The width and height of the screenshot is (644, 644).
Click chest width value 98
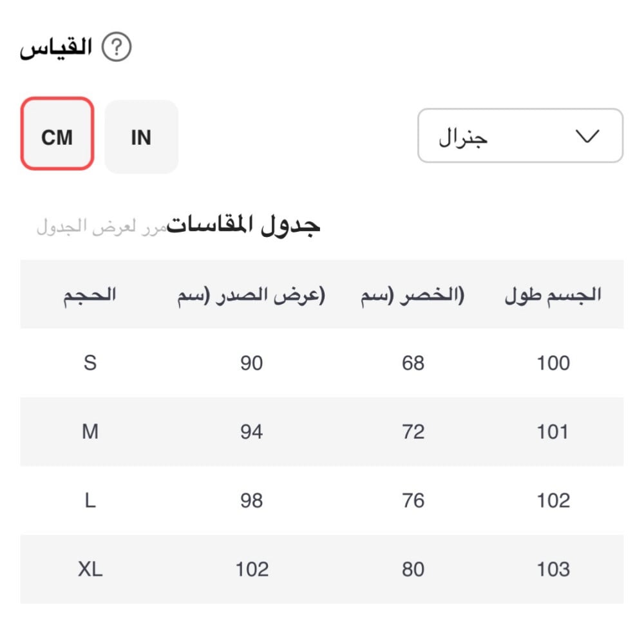click(251, 500)
